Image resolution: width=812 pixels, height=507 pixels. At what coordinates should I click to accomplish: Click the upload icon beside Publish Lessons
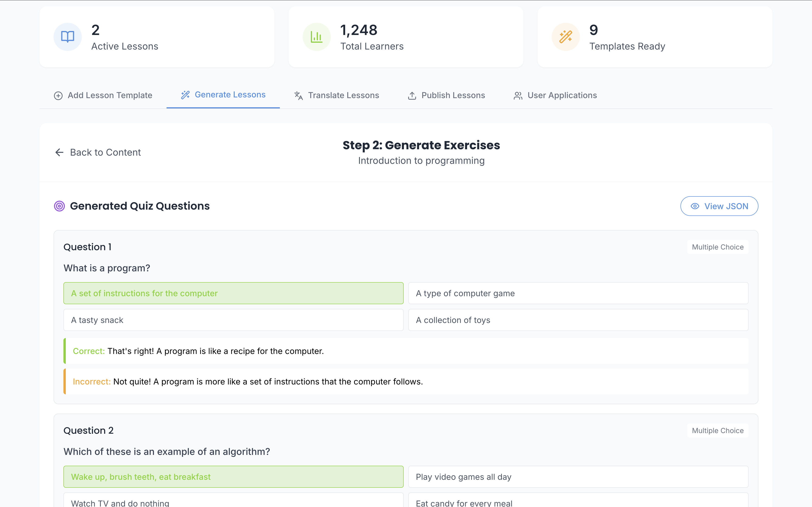412,96
